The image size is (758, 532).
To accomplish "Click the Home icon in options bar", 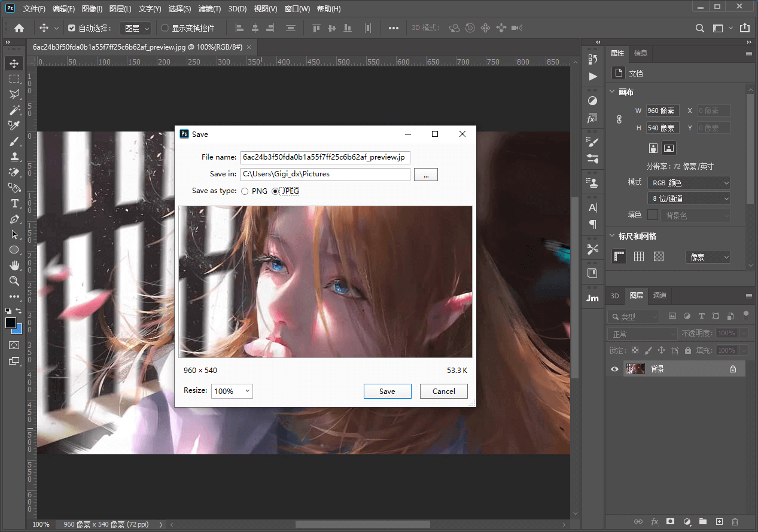I will [19, 28].
